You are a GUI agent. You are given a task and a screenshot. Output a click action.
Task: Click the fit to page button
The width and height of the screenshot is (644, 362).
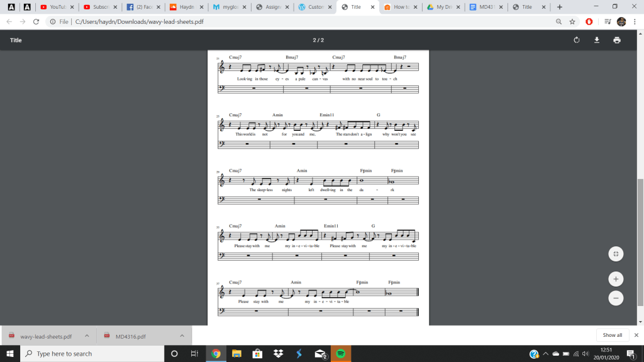tap(616, 254)
